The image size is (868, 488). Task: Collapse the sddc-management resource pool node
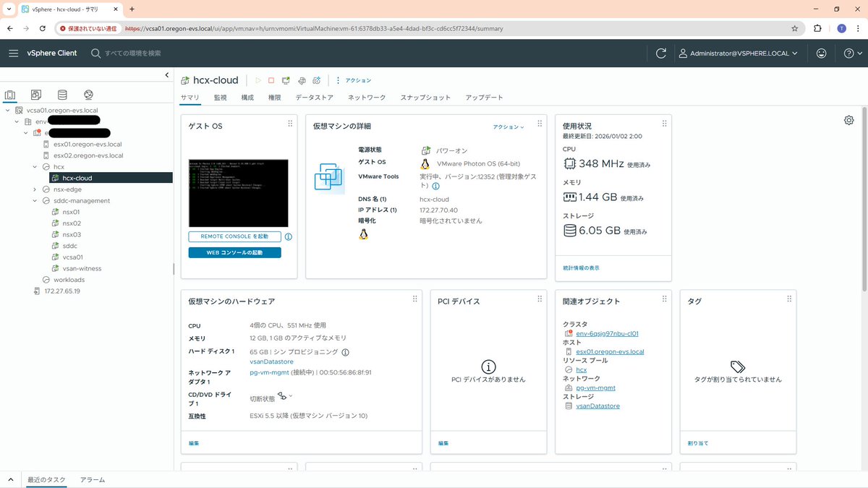point(35,201)
